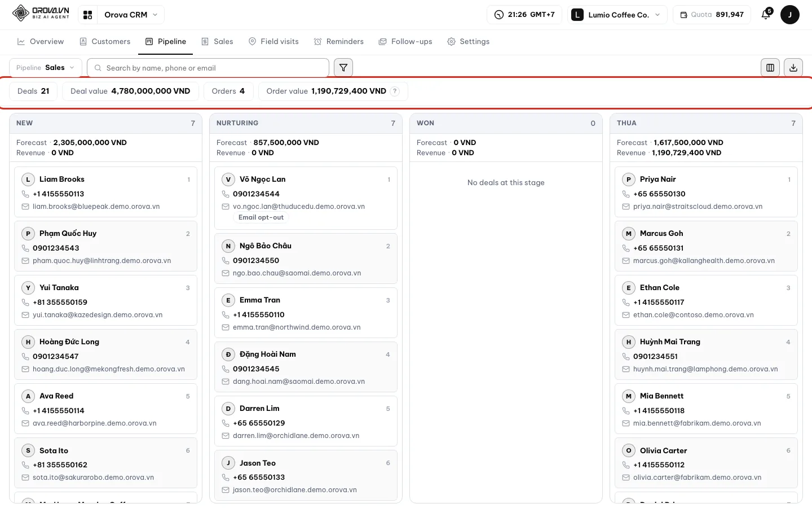Viewport: 812px width, 508px height.
Task: Open the Pipeline Sales selector dropdown
Action: click(x=46, y=68)
